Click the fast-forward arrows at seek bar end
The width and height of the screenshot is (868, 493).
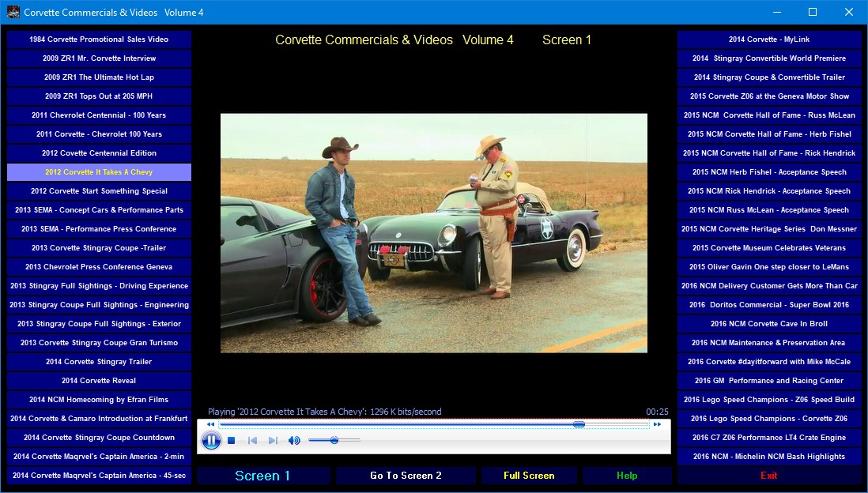pos(657,424)
